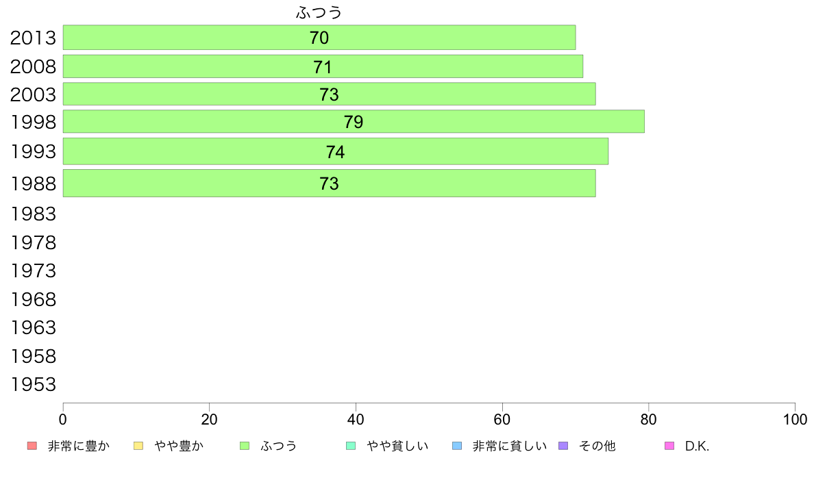Click the red 非常に豊か legend swatch
This screenshot has width=814, height=504.
32,446
